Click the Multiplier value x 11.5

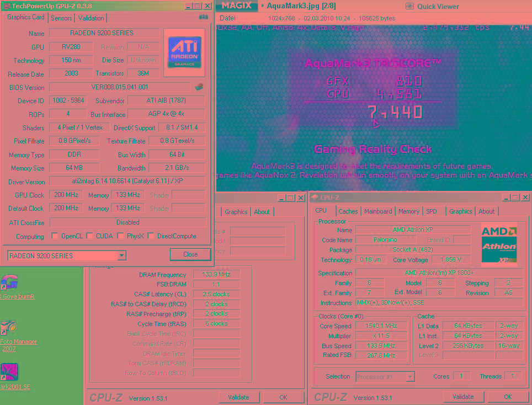(381, 336)
